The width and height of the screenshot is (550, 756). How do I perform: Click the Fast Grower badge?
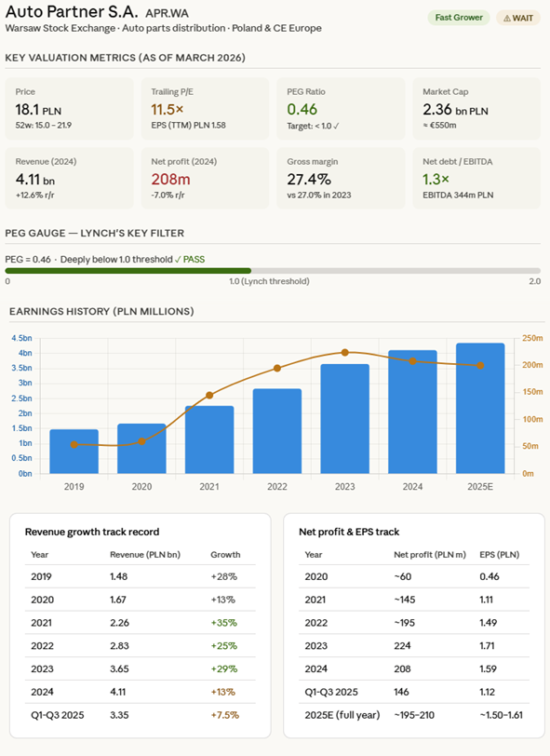(459, 18)
